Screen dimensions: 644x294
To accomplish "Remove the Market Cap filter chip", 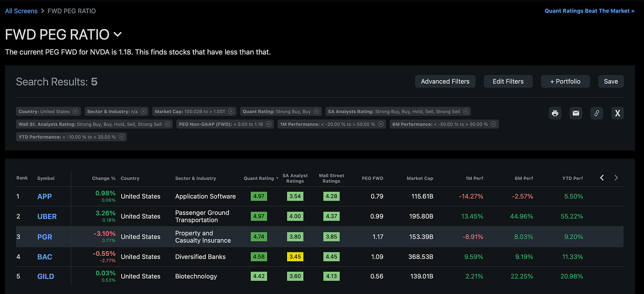I will coord(231,112).
